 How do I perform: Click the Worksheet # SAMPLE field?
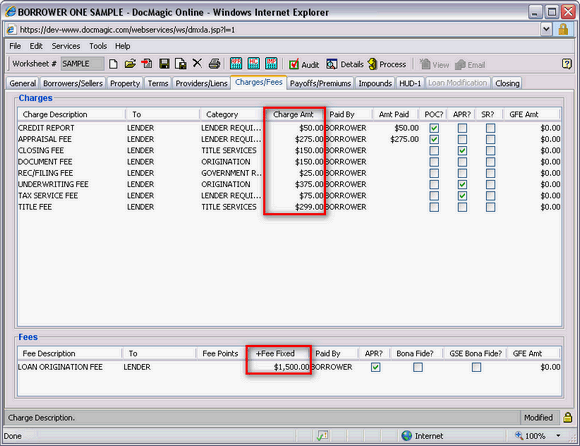point(82,64)
